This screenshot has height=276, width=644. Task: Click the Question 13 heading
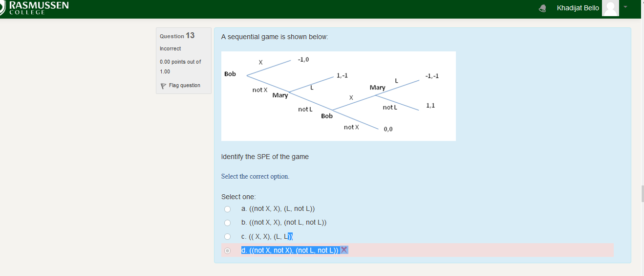(177, 36)
